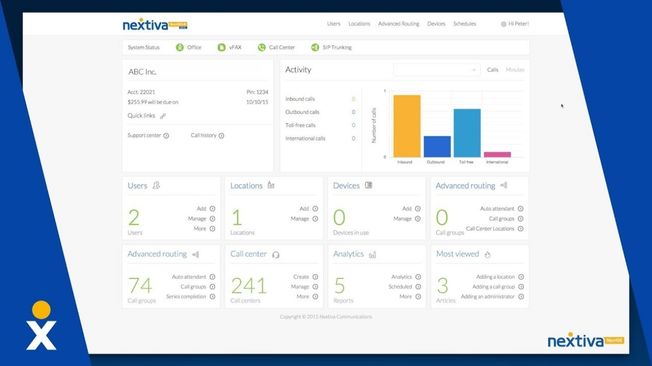Expand More on the Call center card

pos(307,297)
